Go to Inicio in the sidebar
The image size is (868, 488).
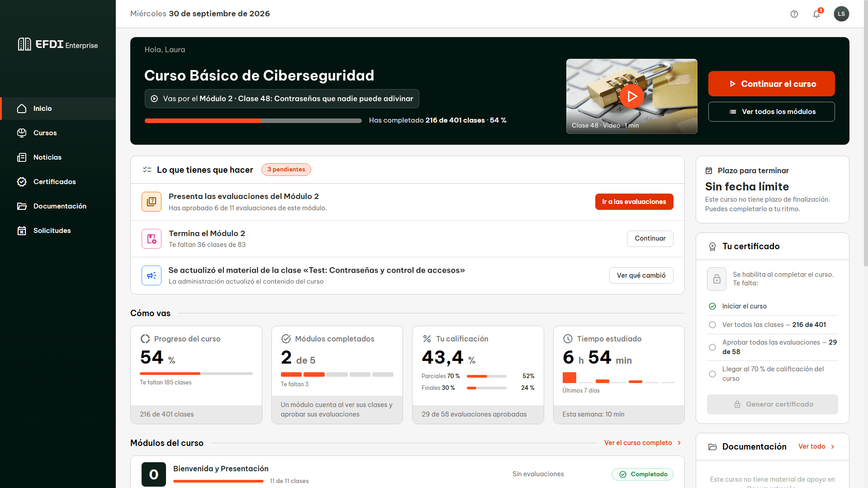click(58, 109)
